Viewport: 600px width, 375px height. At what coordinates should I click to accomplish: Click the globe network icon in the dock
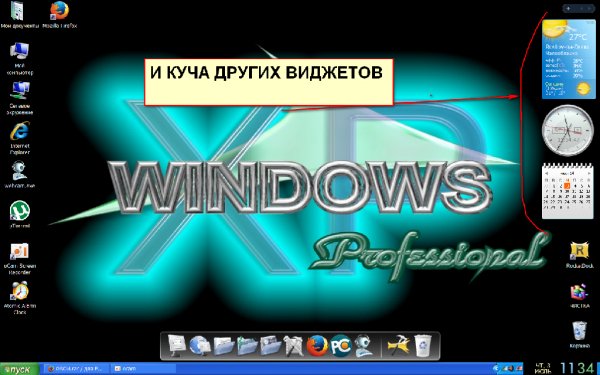[x=200, y=346]
